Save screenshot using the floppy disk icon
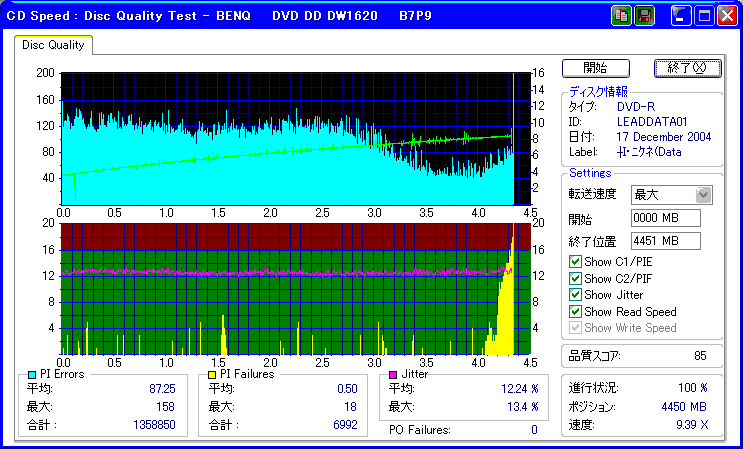 (x=644, y=16)
